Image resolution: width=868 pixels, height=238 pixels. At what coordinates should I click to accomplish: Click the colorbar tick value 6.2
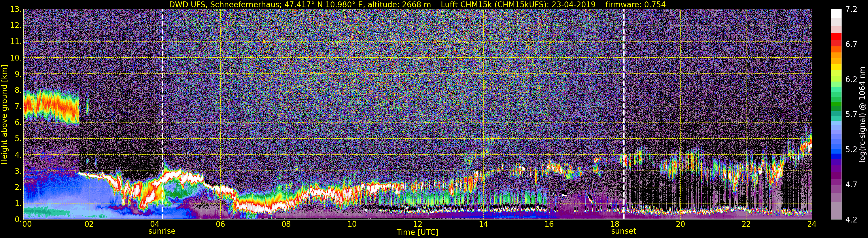851,79
